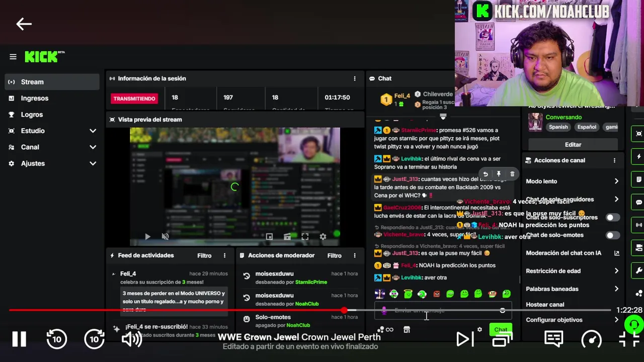Open the shop icon below chat input
The image size is (644, 362).
pos(407,330)
